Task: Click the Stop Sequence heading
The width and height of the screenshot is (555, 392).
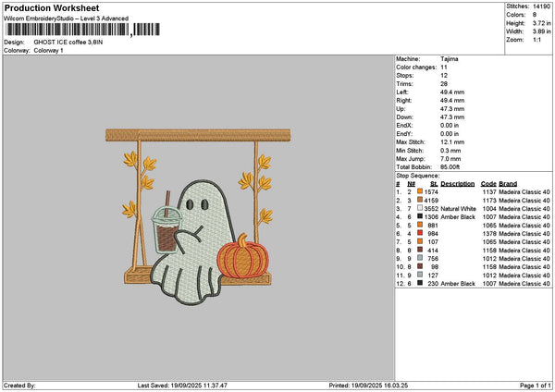Action: (417, 175)
